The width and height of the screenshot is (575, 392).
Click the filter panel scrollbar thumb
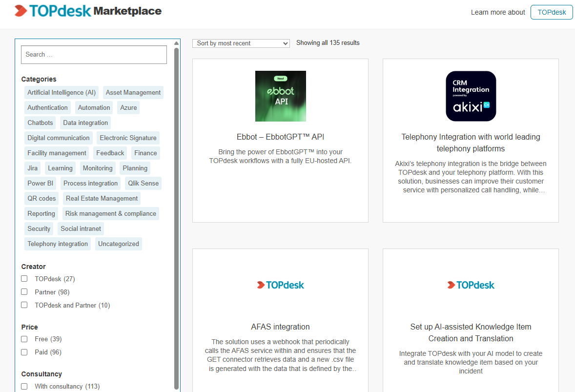pos(176,218)
